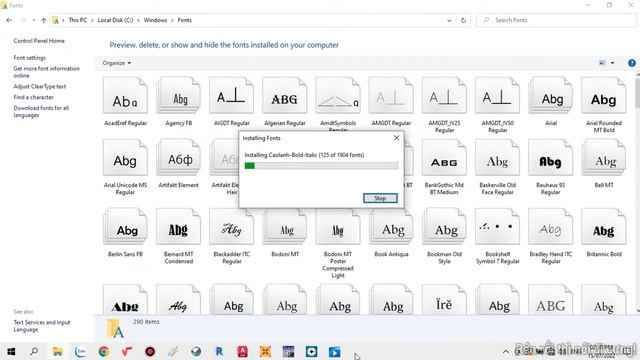The image size is (640, 360).
Task: Select the AIGDT Regular font
Action: pyautogui.click(x=231, y=102)
